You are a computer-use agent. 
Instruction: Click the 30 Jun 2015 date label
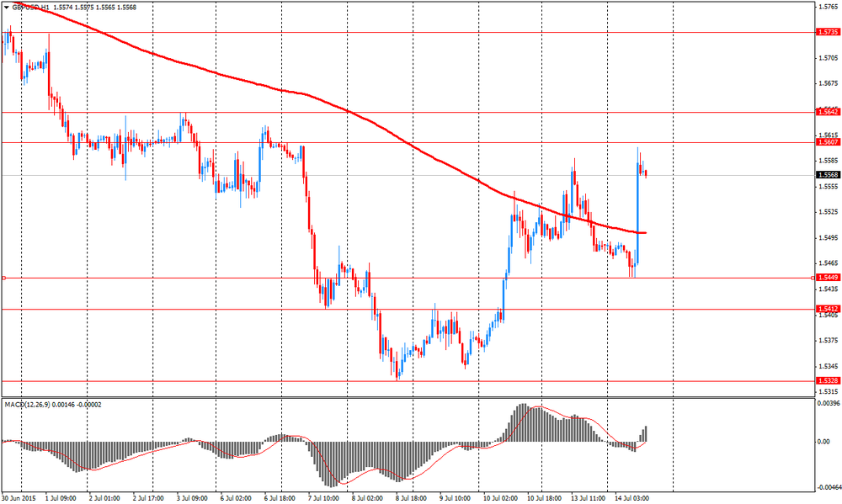click(x=19, y=499)
